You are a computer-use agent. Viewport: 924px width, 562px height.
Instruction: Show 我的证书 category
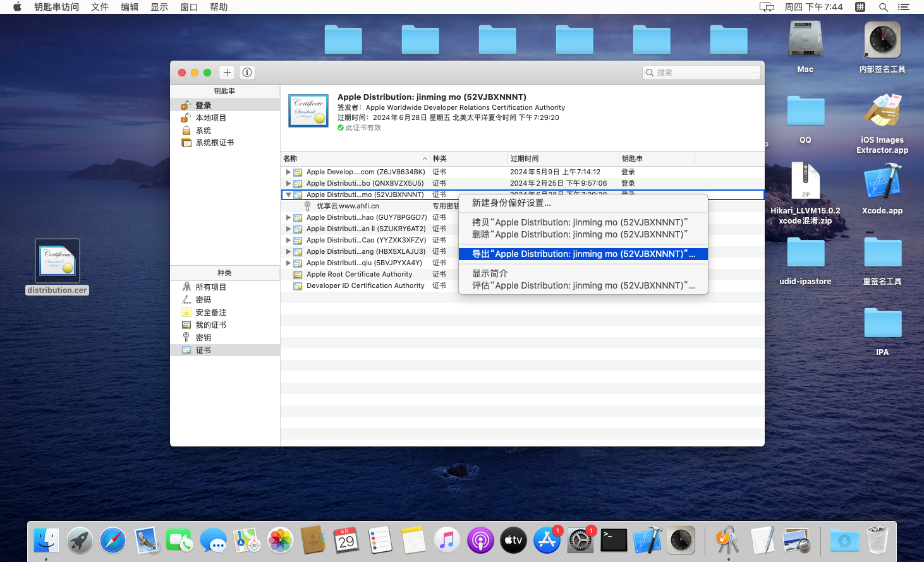coord(225,325)
